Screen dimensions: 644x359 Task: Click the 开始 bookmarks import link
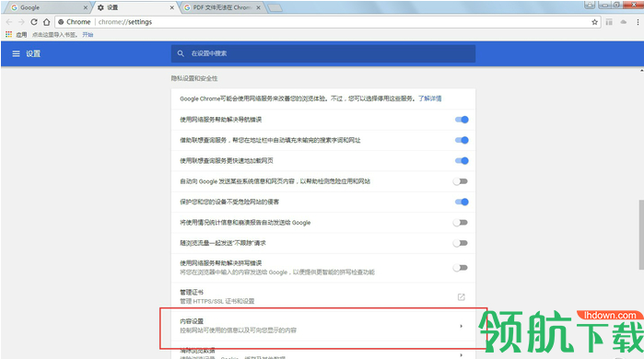(x=88, y=35)
